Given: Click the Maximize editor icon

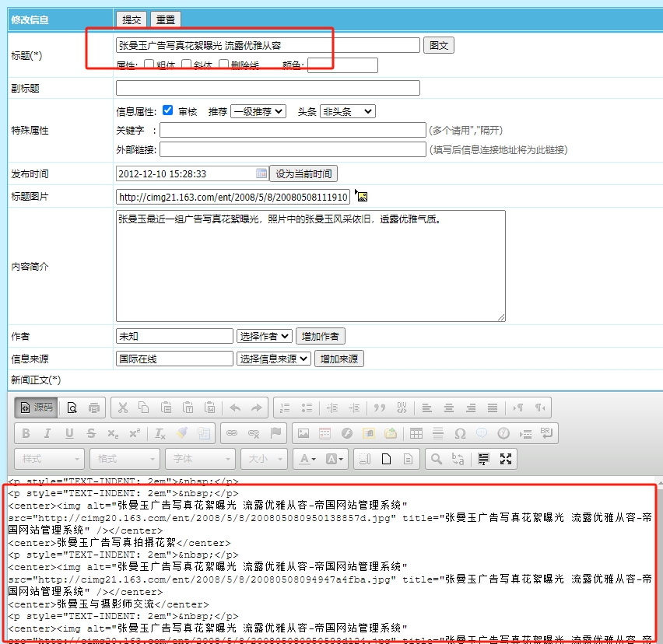Looking at the screenshot, I should (506, 459).
